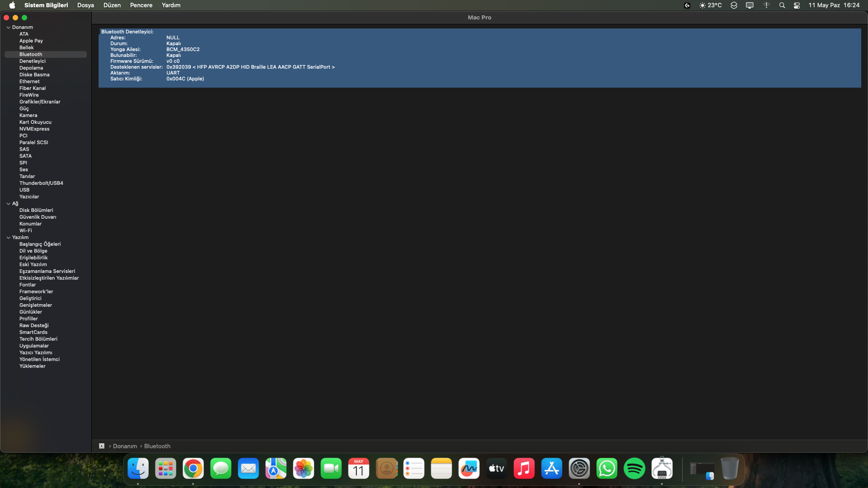This screenshot has width=868, height=488.
Task: Open the App Store dock icon
Action: pos(552,469)
